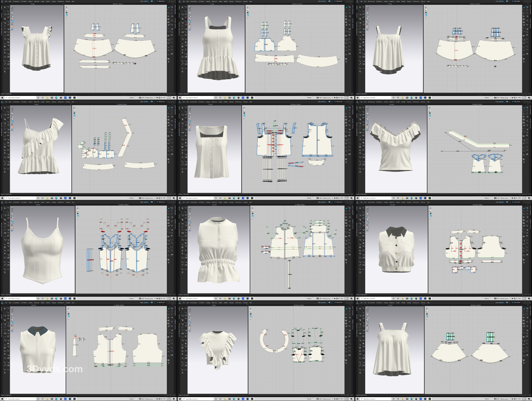Click username link after Hello in flutter-sleeve babydoll window
The image size is (532, 401).
pos(146,1)
